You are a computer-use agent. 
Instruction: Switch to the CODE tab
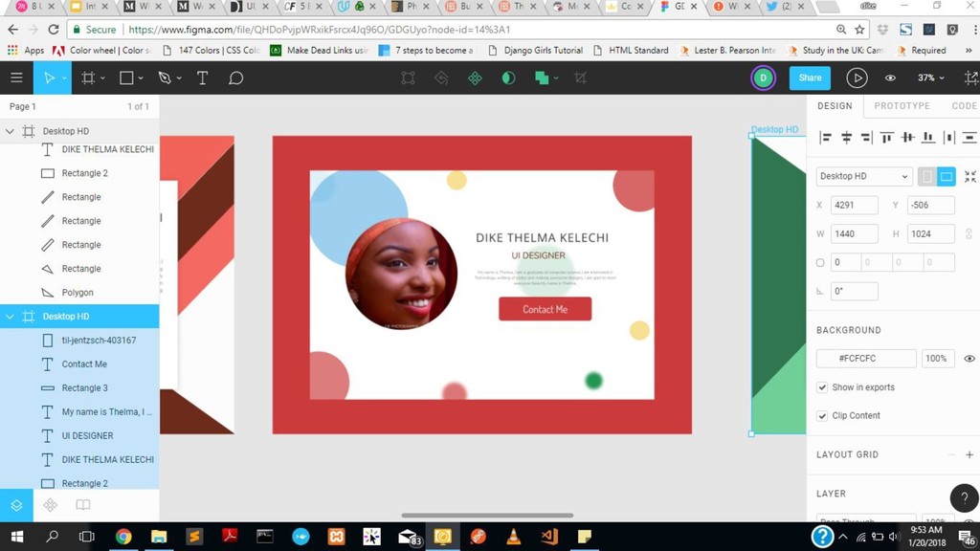pyautogui.click(x=965, y=106)
